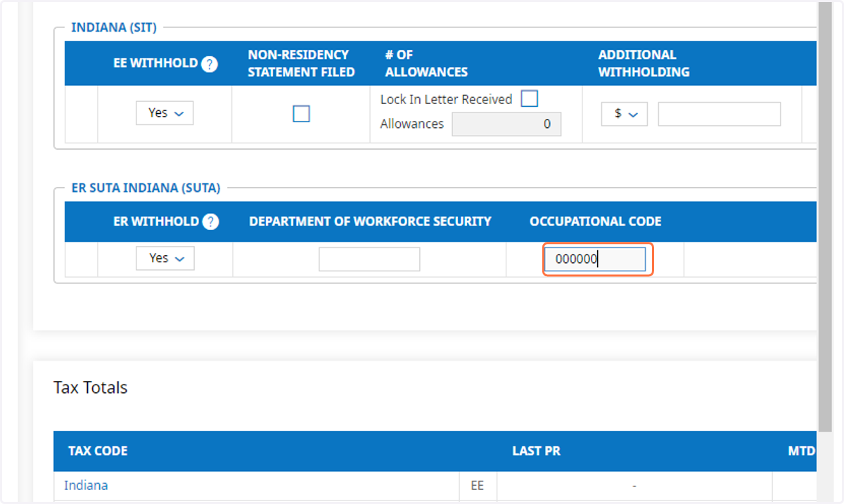
Task: Click the ER SUTA INDIANA (SUTA) section title
Action: point(146,188)
